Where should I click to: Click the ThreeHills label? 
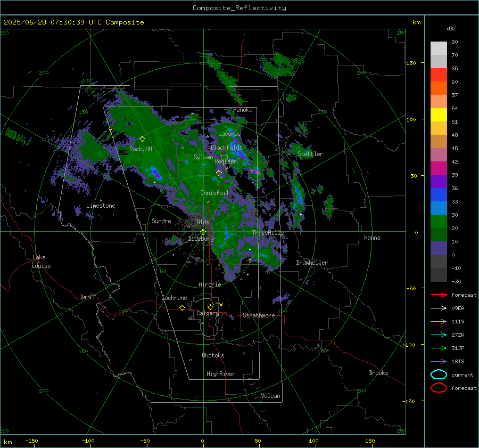click(268, 233)
